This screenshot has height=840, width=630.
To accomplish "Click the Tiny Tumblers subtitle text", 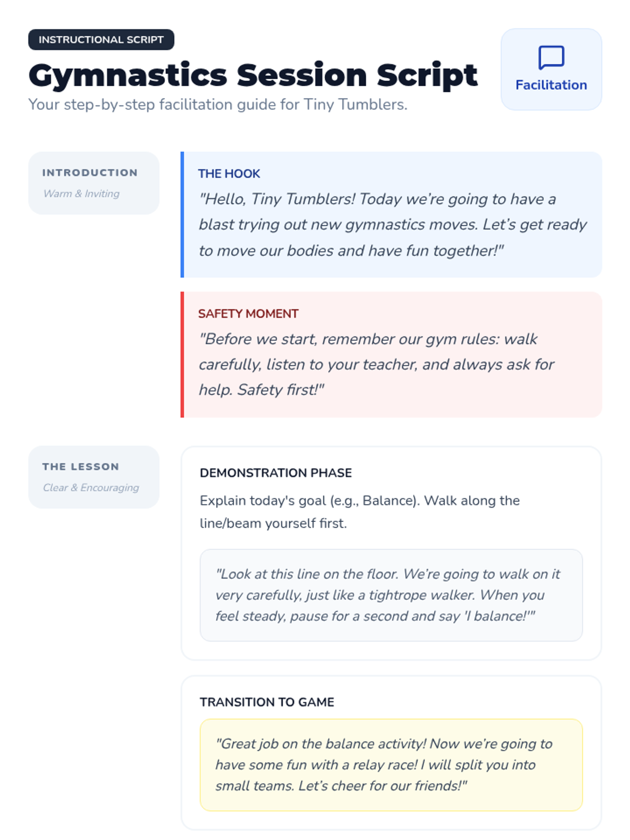I will pos(217,104).
